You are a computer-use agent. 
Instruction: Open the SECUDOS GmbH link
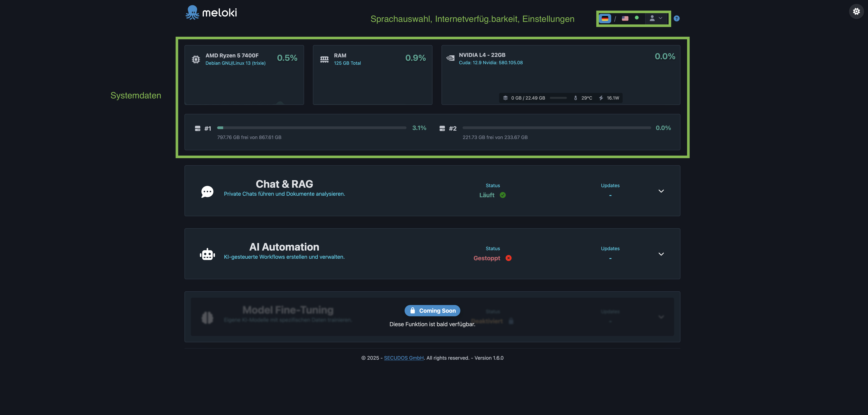point(404,358)
